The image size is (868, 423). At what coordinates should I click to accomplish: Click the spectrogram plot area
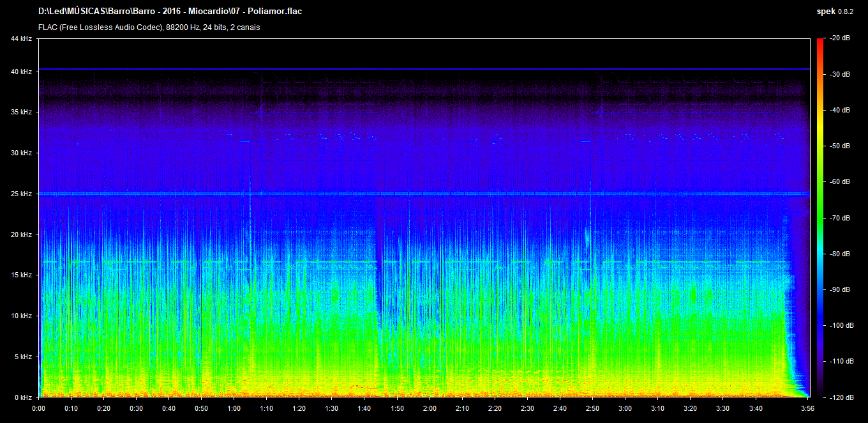coord(424,218)
